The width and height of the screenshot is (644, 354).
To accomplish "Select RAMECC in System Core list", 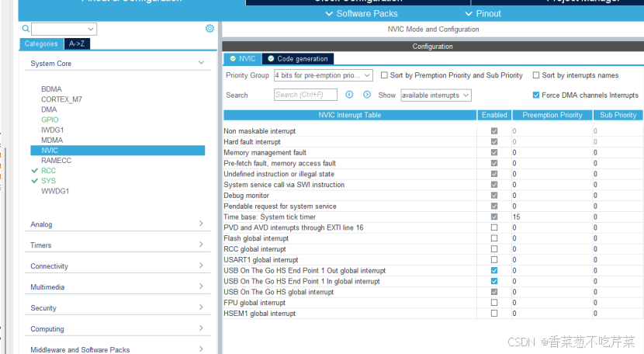I will pyautogui.click(x=57, y=161).
